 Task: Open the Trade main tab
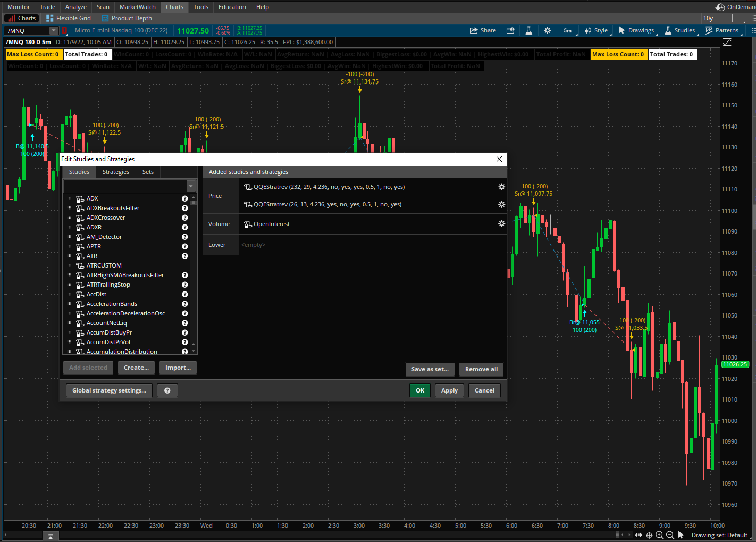(x=47, y=7)
